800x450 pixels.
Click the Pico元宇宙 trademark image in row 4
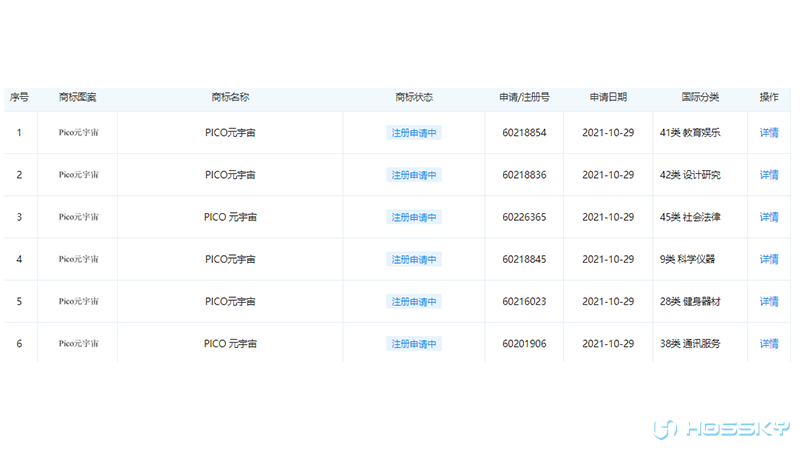click(78, 259)
